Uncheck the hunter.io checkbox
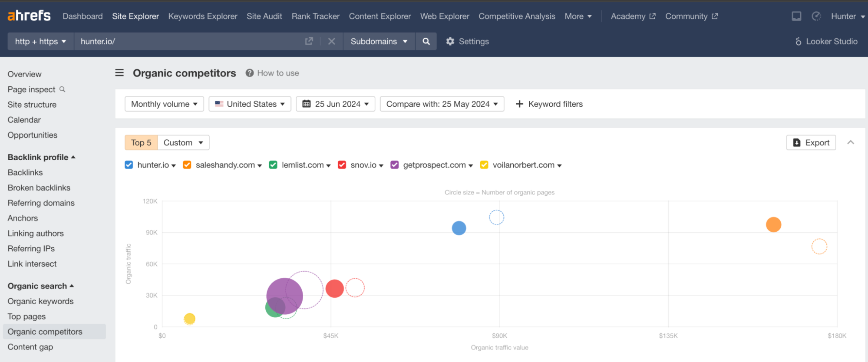The image size is (868, 362). point(129,165)
